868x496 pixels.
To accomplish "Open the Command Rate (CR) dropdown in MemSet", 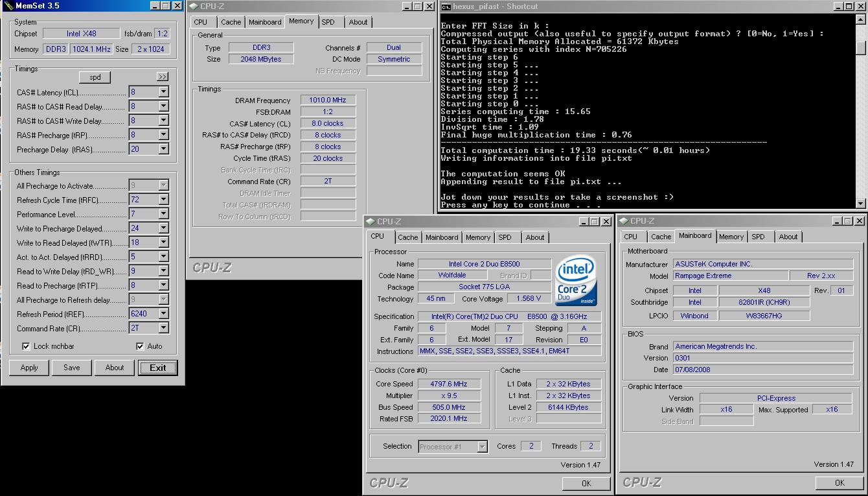I will tap(163, 328).
